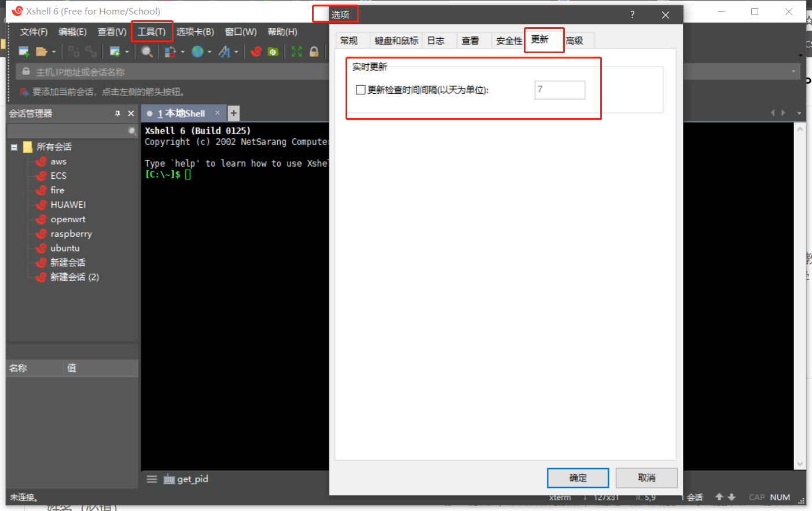This screenshot has width=812, height=511.
Task: Close the session manager panel
Action: [131, 113]
